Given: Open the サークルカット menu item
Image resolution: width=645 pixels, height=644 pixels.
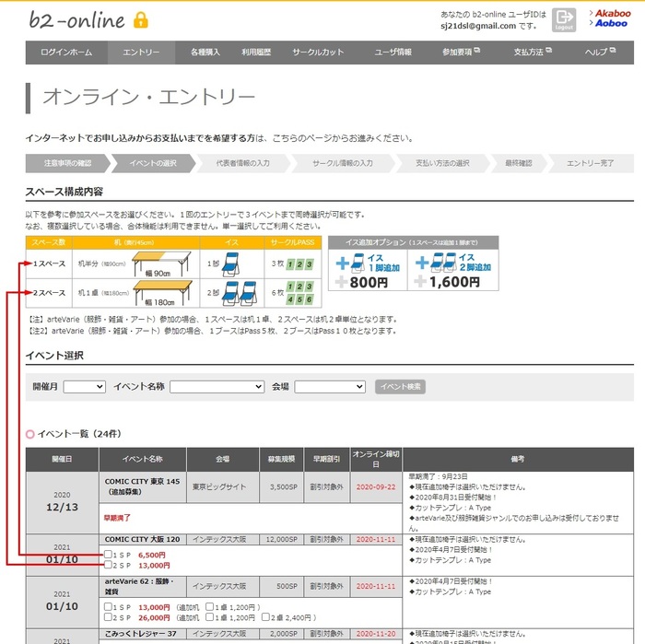Looking at the screenshot, I should 318,53.
